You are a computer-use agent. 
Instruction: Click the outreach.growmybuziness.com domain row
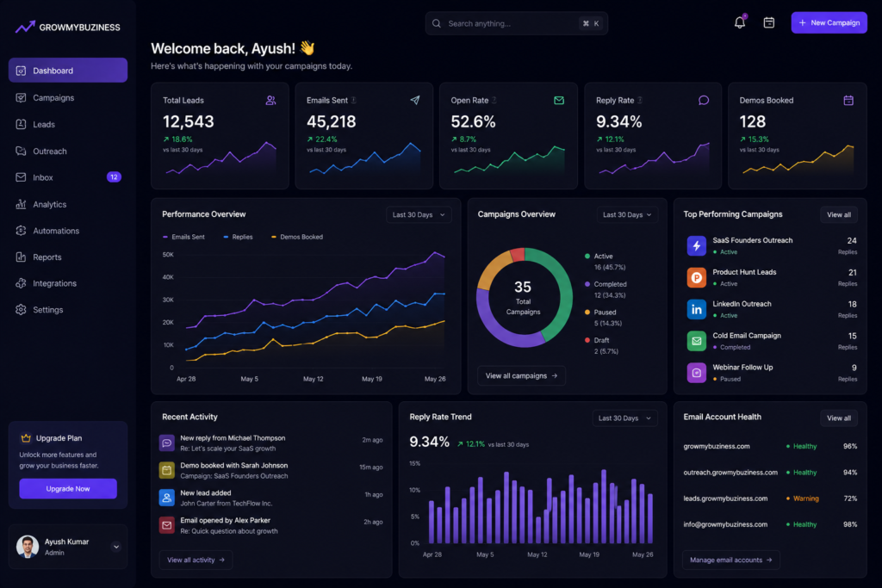[770, 473]
